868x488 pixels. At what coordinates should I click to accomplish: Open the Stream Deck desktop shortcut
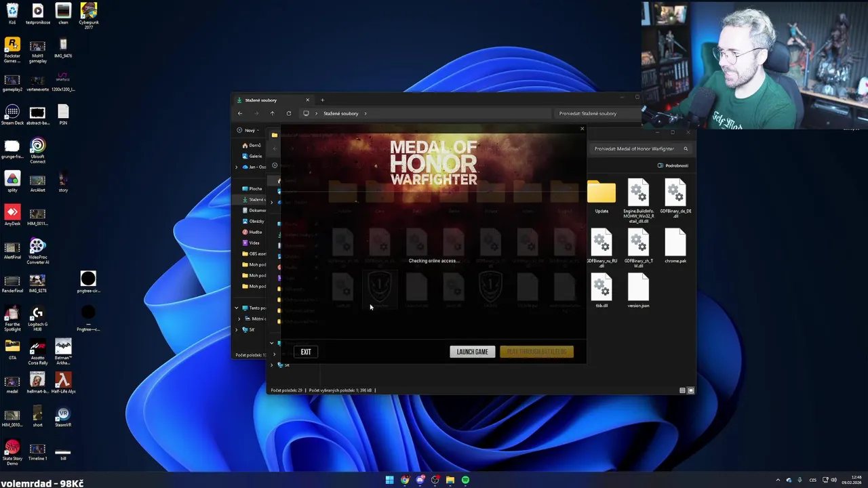12,115
